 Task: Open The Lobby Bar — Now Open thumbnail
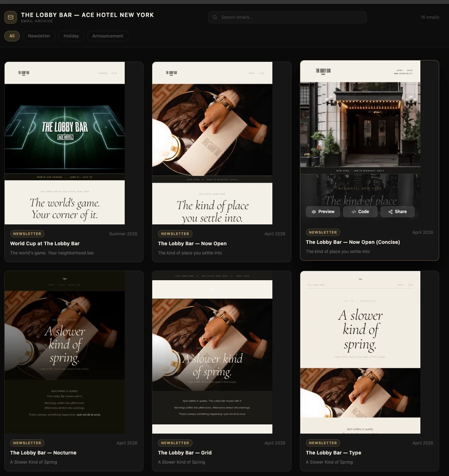click(x=212, y=143)
